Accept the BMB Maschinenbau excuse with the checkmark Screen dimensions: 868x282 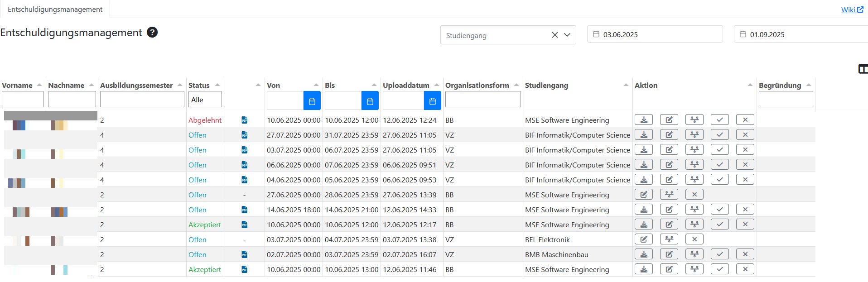[719, 254]
